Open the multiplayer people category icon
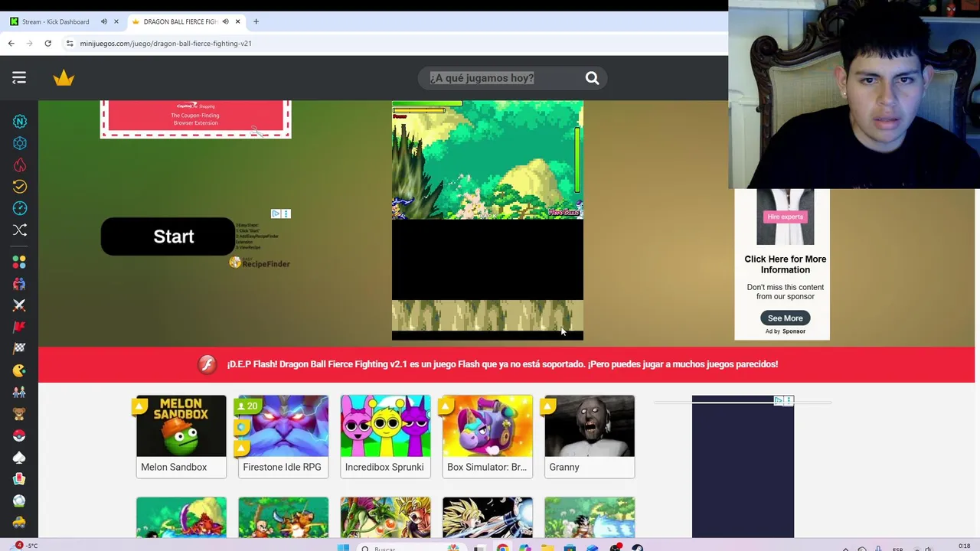980x551 pixels. 19,283
